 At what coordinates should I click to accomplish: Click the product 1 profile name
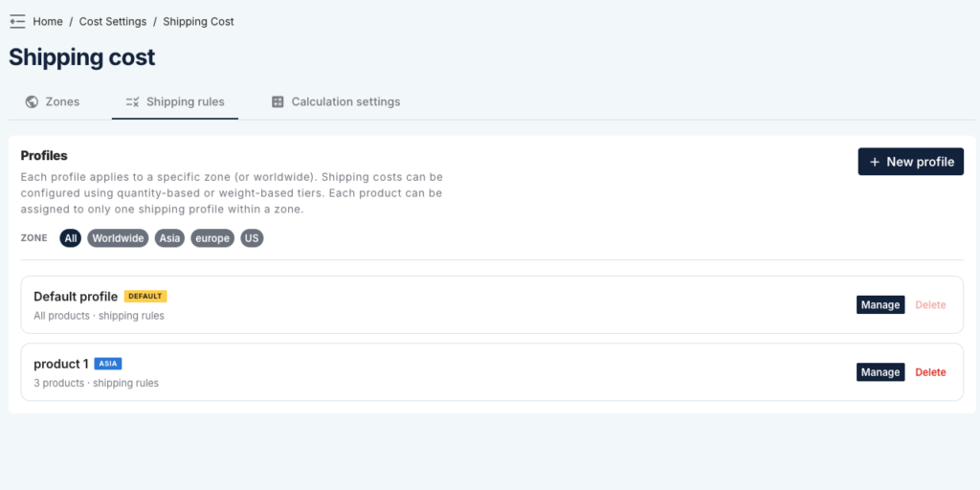click(61, 364)
